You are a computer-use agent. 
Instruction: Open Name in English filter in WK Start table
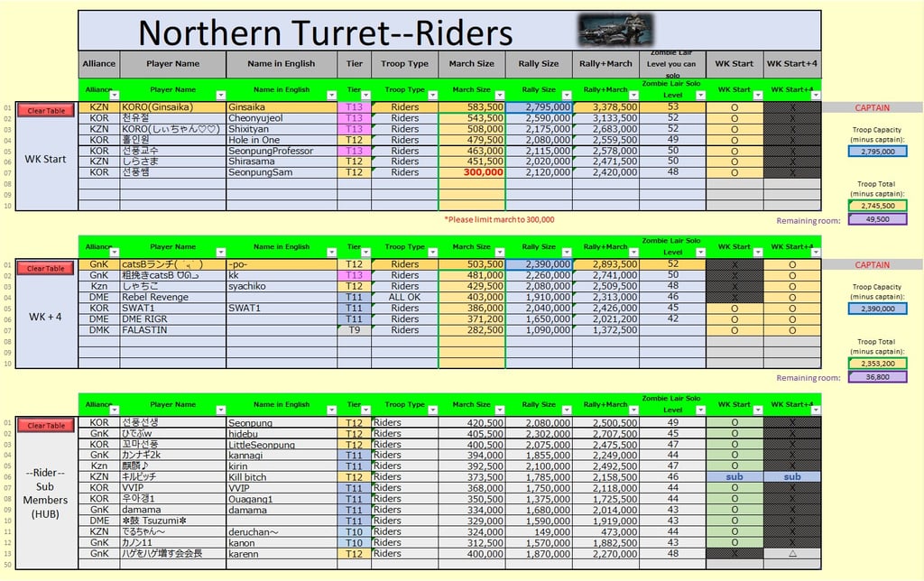[x=331, y=95]
